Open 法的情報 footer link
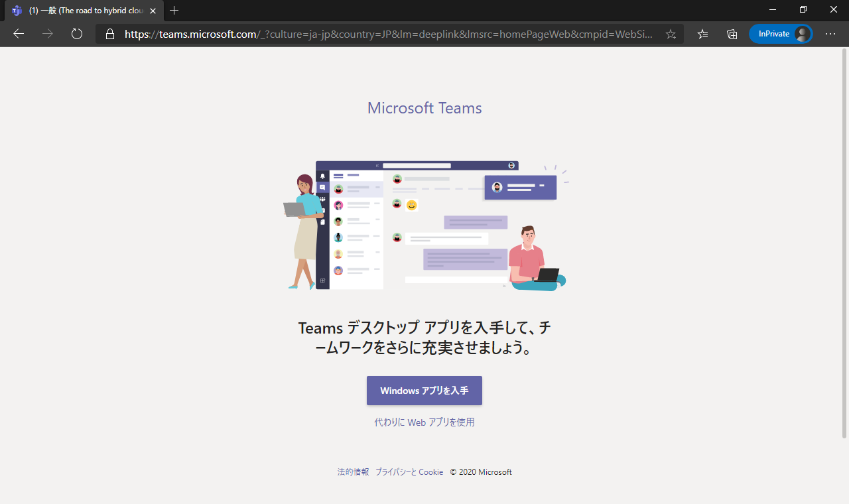 coord(353,472)
